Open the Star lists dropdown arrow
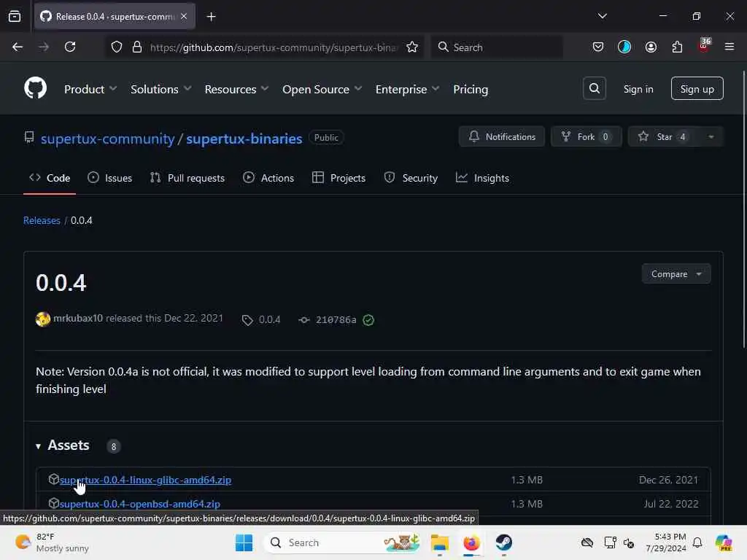The image size is (747, 560). [711, 136]
